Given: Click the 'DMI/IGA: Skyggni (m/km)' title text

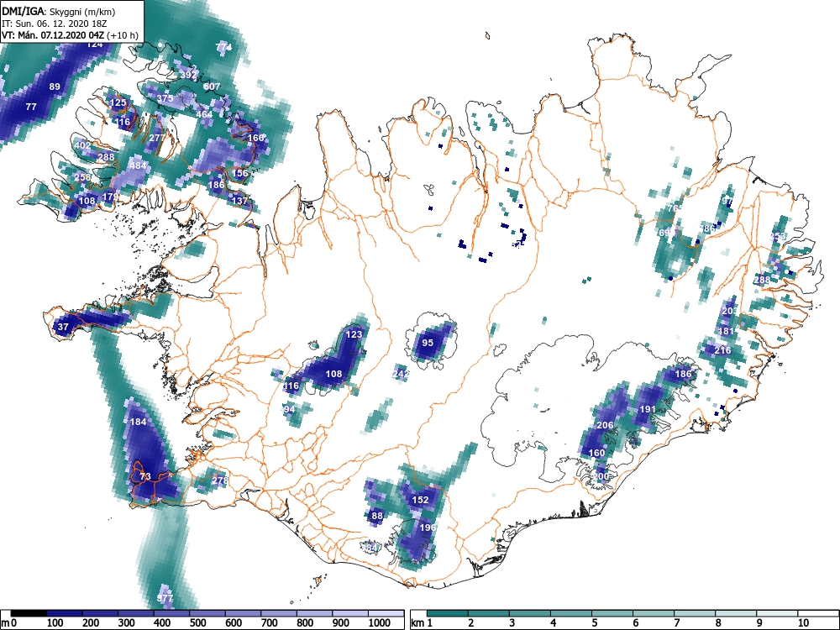Looking at the screenshot, I should [x=59, y=11].
